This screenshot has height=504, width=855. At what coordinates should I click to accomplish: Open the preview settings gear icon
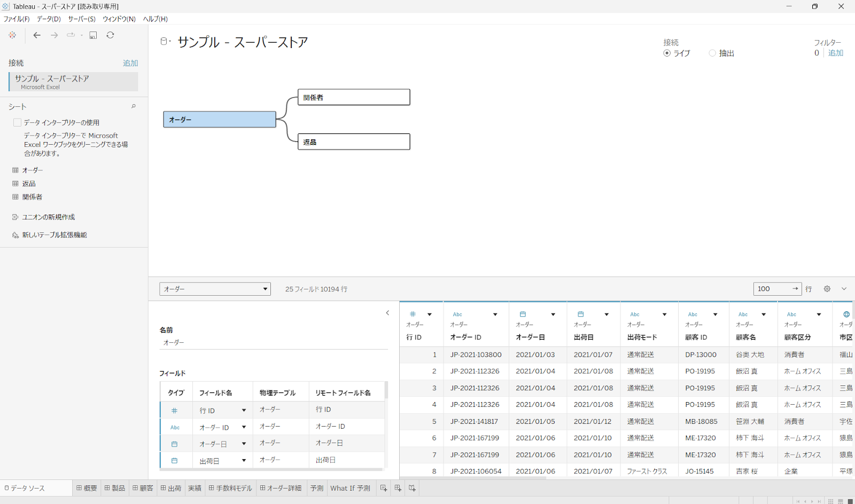(827, 289)
